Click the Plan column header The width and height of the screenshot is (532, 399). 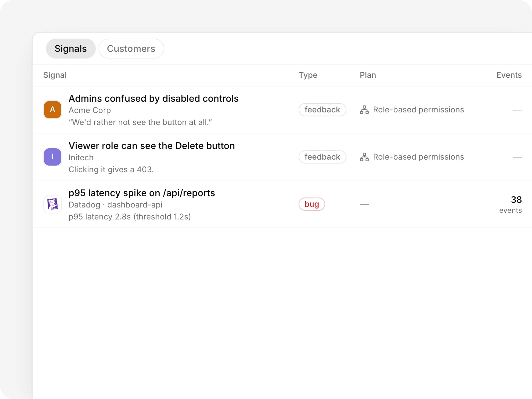pyautogui.click(x=368, y=75)
